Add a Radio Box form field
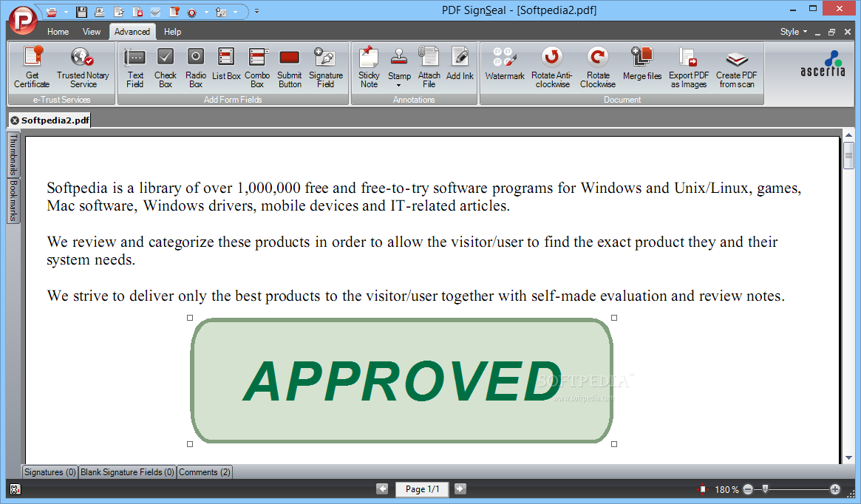 [x=196, y=67]
